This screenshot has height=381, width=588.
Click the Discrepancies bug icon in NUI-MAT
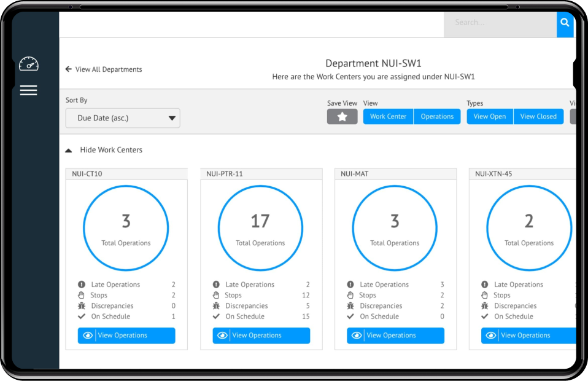tap(350, 305)
